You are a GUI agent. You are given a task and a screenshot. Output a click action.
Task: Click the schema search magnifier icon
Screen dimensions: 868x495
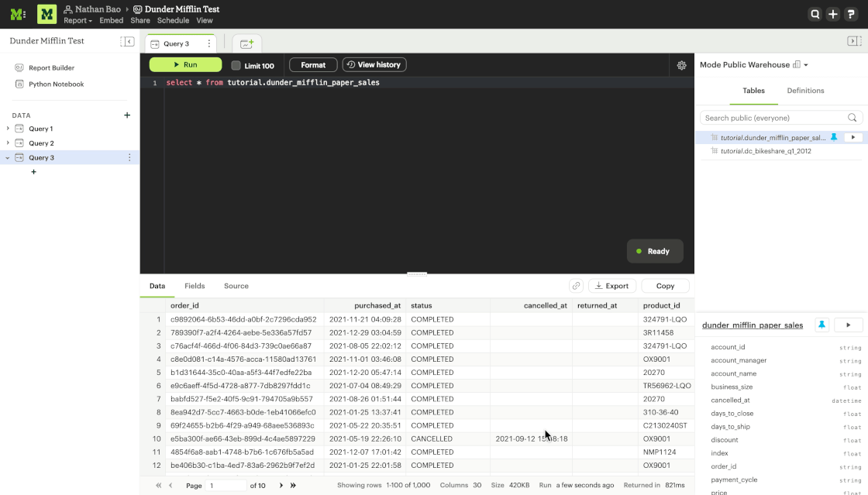pyautogui.click(x=852, y=118)
